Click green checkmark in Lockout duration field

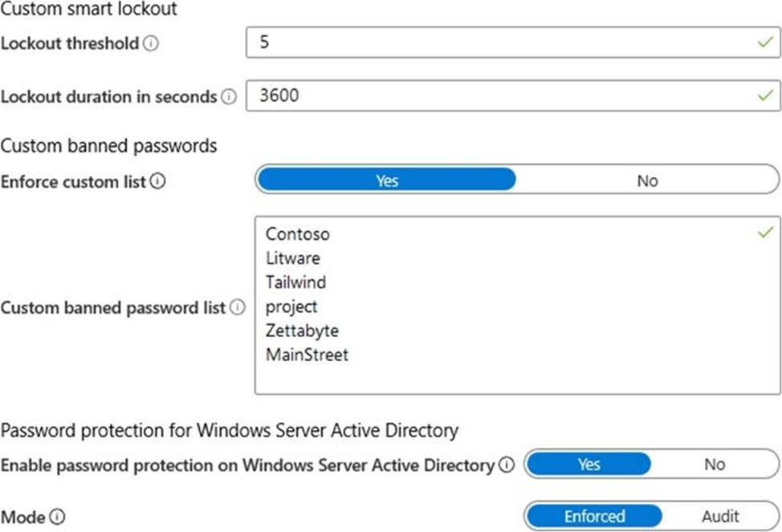[x=765, y=95]
